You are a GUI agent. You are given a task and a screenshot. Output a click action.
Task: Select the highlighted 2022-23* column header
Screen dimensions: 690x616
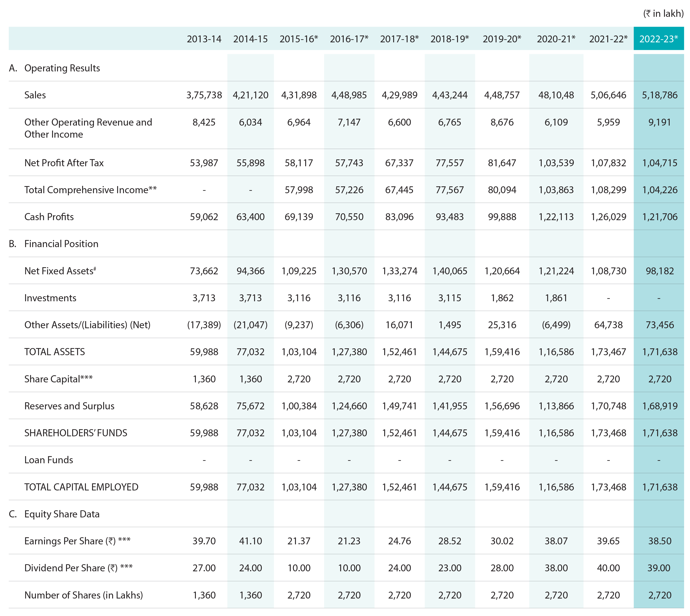pyautogui.click(x=659, y=39)
